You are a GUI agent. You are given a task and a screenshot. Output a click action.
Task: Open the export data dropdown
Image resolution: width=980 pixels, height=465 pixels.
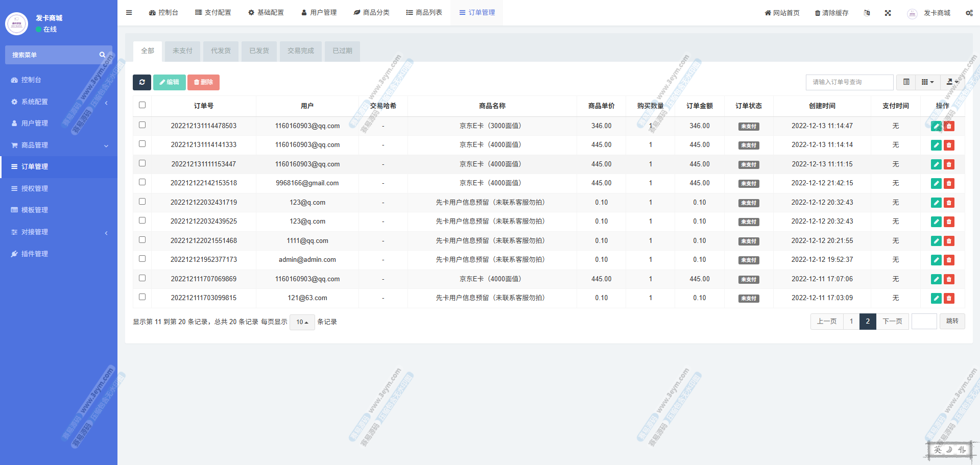(x=952, y=82)
